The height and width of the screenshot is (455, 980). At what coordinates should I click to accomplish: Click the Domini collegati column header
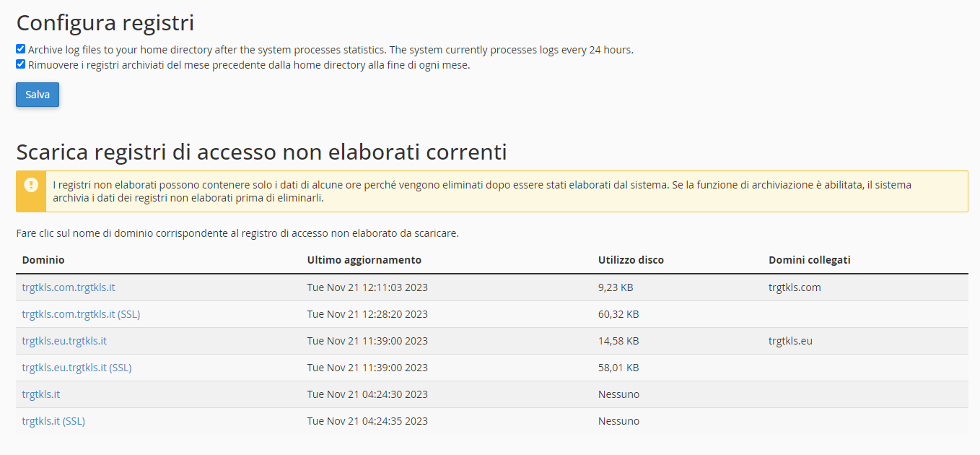(x=808, y=260)
